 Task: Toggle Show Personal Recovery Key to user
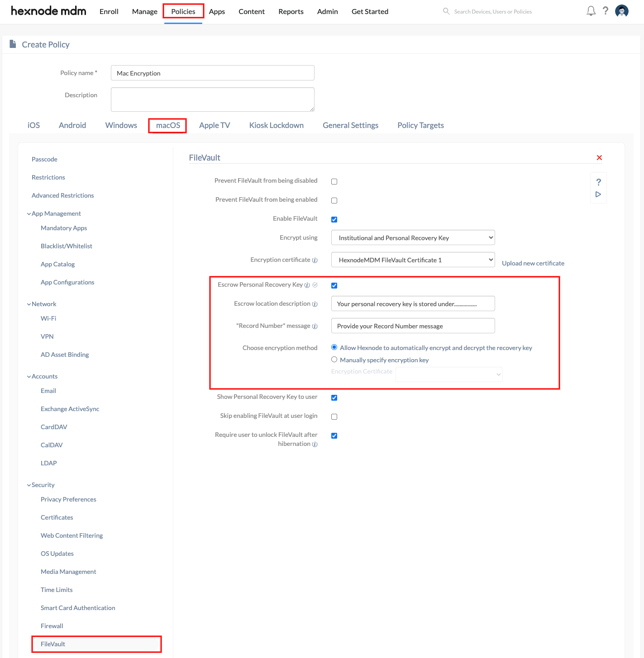(334, 398)
